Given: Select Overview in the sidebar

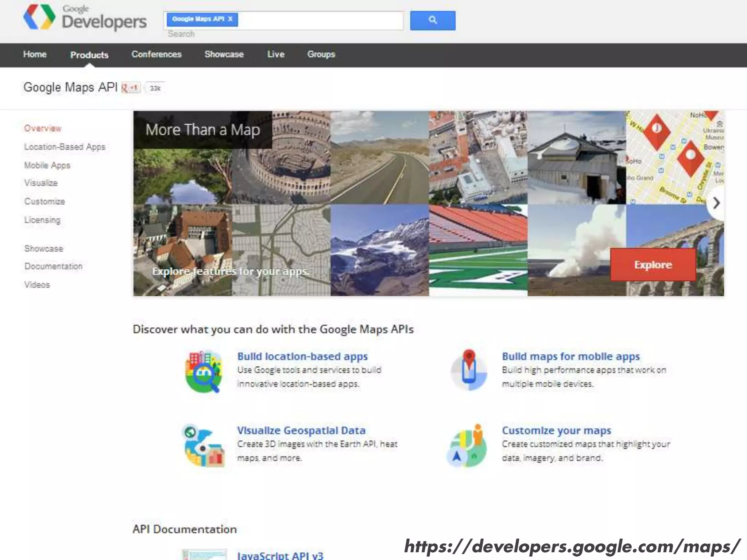Looking at the screenshot, I should click(x=43, y=128).
